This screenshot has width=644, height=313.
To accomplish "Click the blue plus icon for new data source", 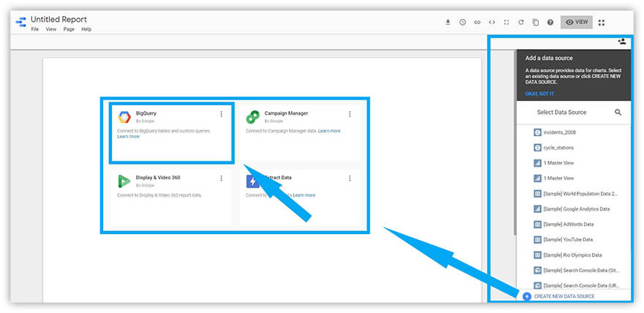I will point(527,296).
